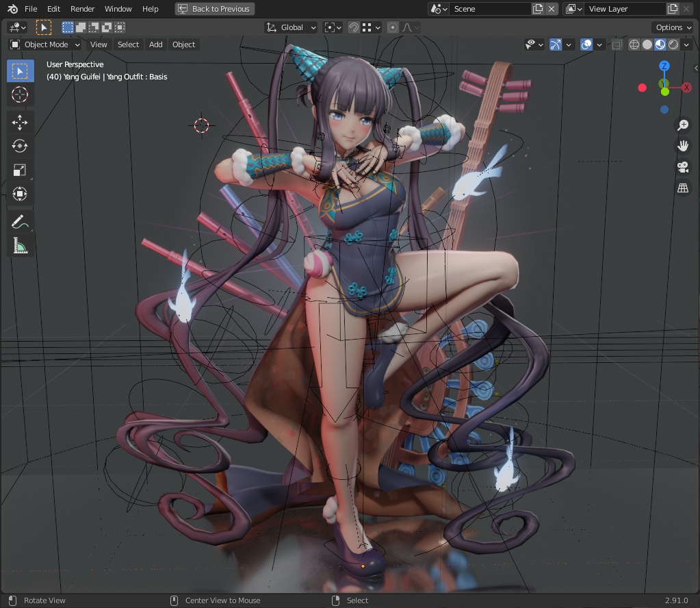The height and width of the screenshot is (608, 700).
Task: Select the Measure tool
Action: 20,245
